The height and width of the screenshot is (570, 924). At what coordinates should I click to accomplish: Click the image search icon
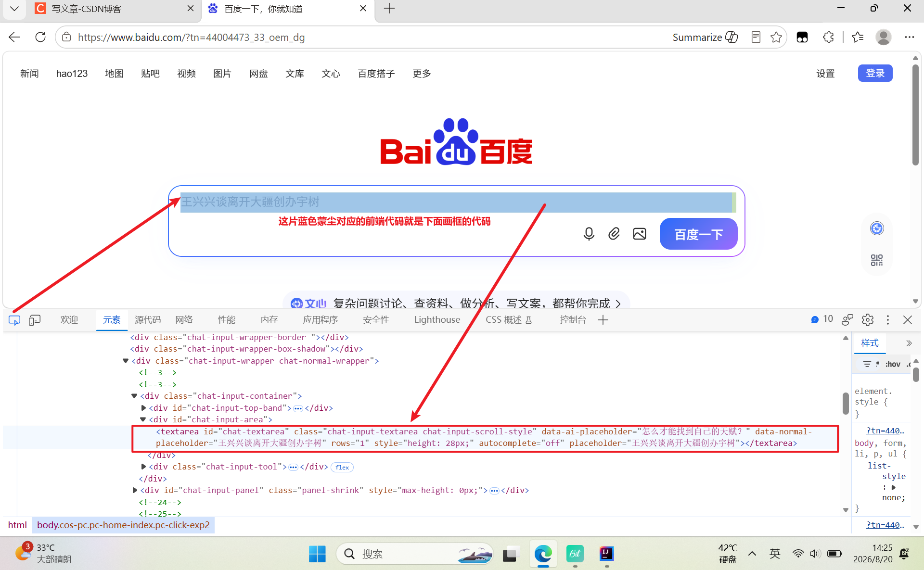tap(640, 234)
